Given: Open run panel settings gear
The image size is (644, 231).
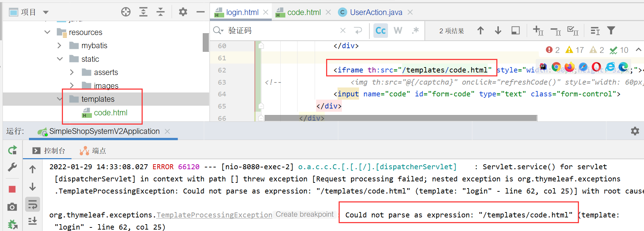Looking at the screenshot, I should point(635,131).
